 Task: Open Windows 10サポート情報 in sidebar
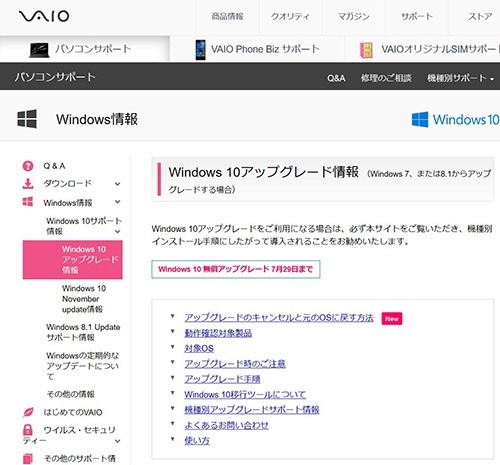tap(84, 226)
